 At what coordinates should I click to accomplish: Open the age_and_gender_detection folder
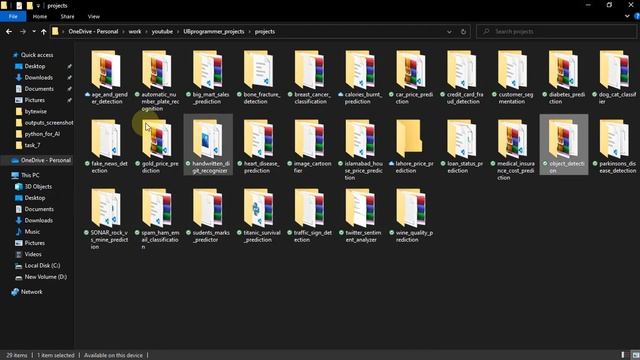point(106,77)
